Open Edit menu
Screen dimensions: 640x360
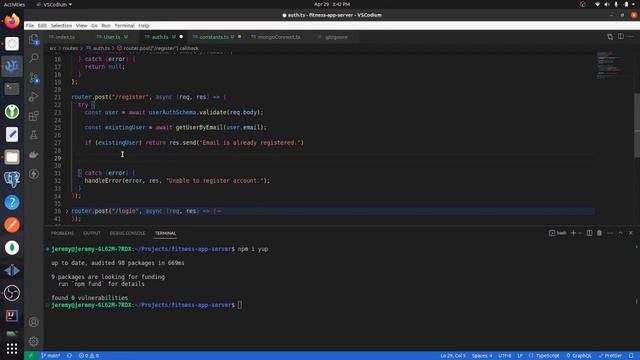pyautogui.click(x=42, y=26)
